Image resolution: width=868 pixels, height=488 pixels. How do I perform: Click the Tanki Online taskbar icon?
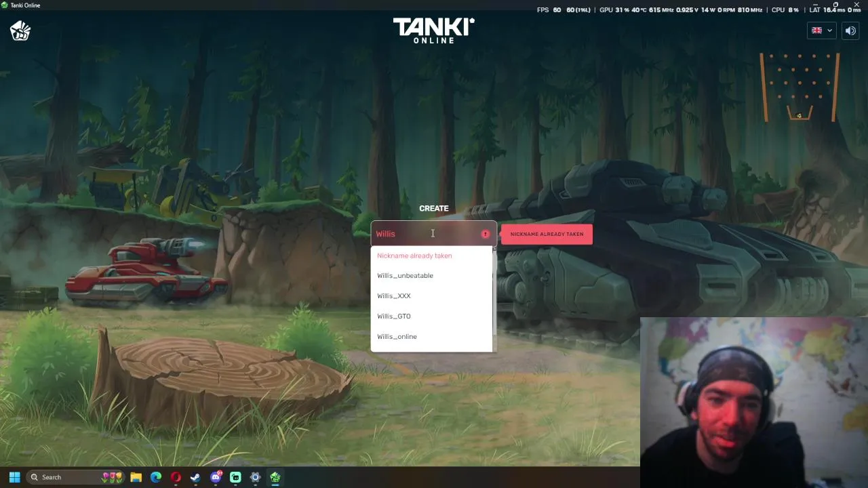(x=275, y=477)
